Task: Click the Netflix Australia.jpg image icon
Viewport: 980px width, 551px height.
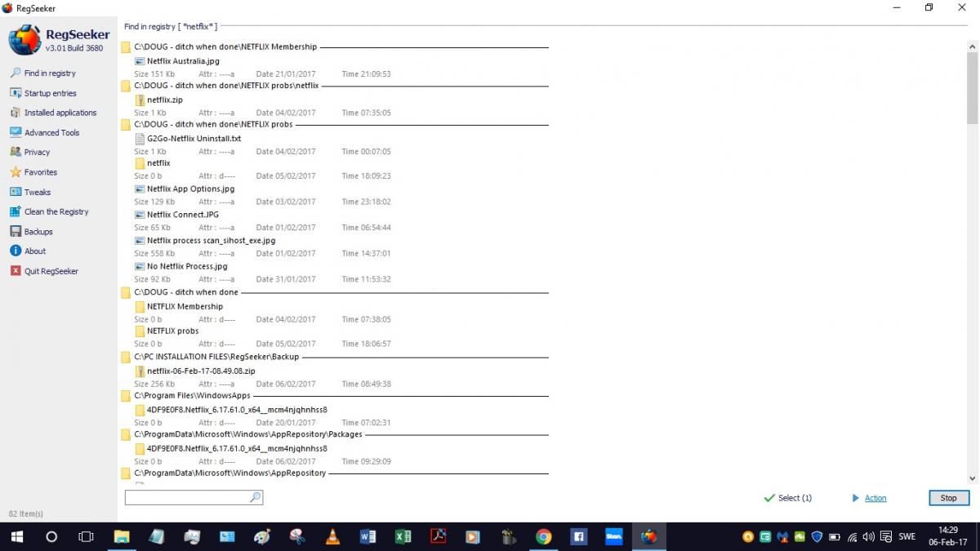Action: tap(140, 61)
